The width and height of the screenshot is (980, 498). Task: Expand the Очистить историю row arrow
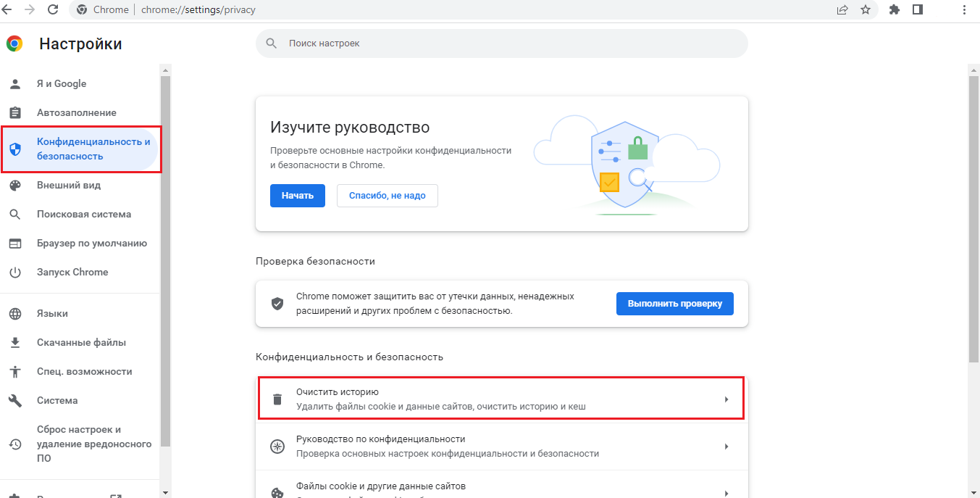[x=726, y=399]
